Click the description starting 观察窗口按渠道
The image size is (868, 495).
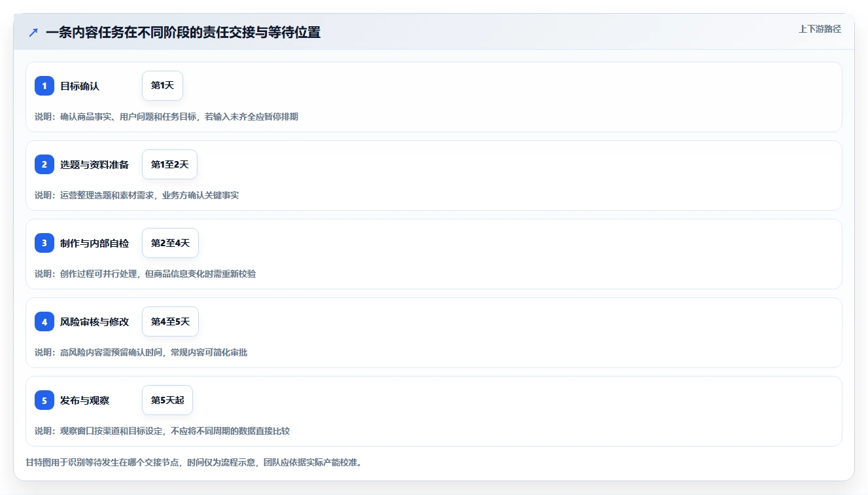click(162, 431)
